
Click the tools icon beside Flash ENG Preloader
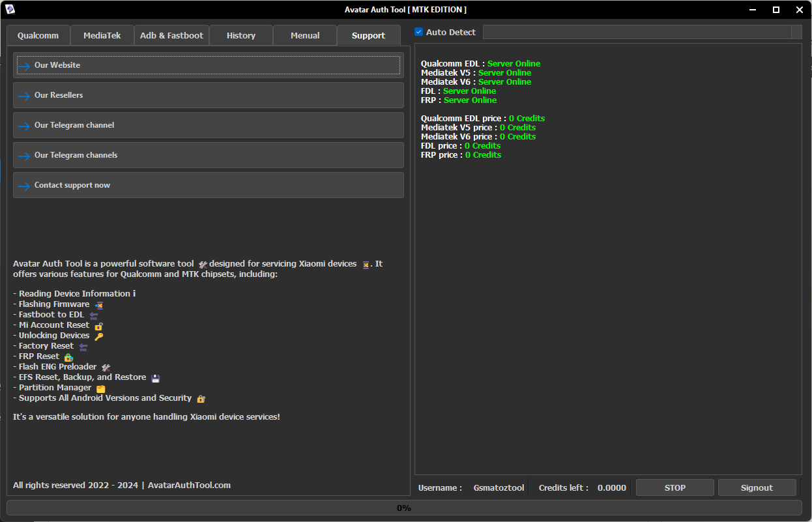pos(106,366)
